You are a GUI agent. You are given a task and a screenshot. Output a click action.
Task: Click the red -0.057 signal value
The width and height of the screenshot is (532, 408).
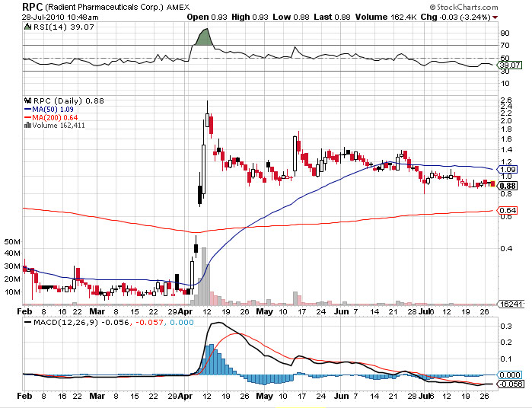[x=150, y=322]
